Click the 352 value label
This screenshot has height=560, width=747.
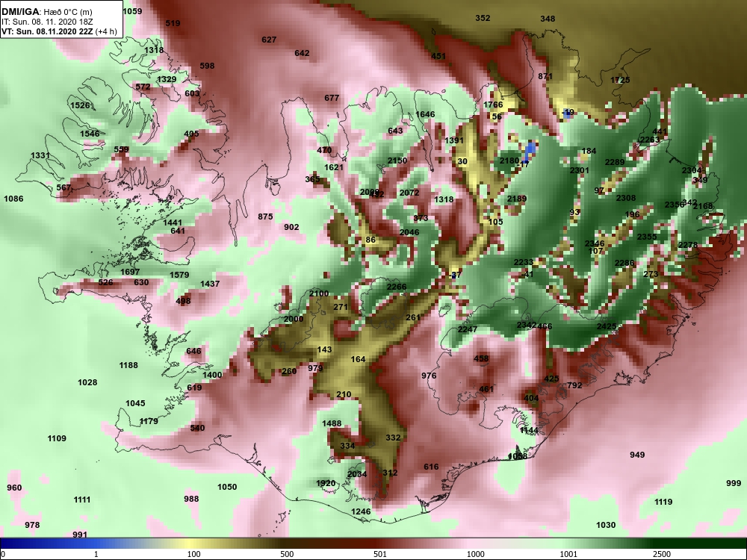(x=483, y=18)
